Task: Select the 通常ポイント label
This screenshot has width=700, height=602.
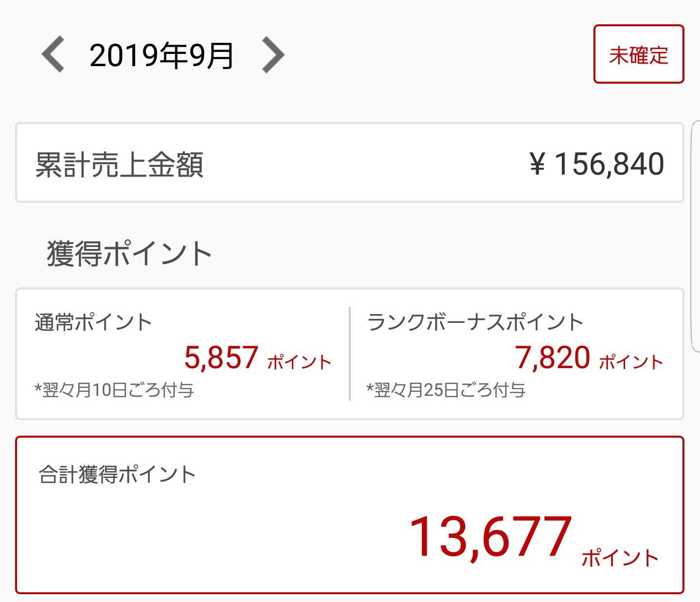Action: (x=93, y=322)
